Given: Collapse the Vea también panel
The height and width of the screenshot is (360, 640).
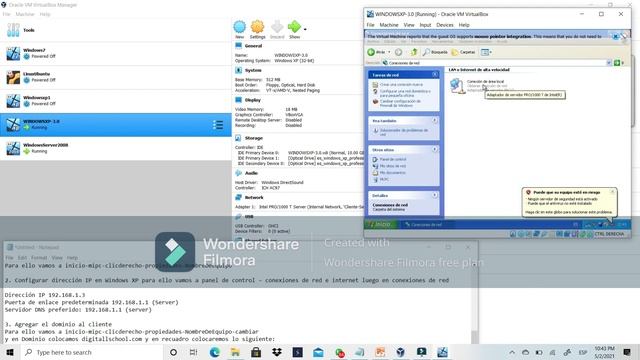Looking at the screenshot, I should pyautogui.click(x=435, y=120).
